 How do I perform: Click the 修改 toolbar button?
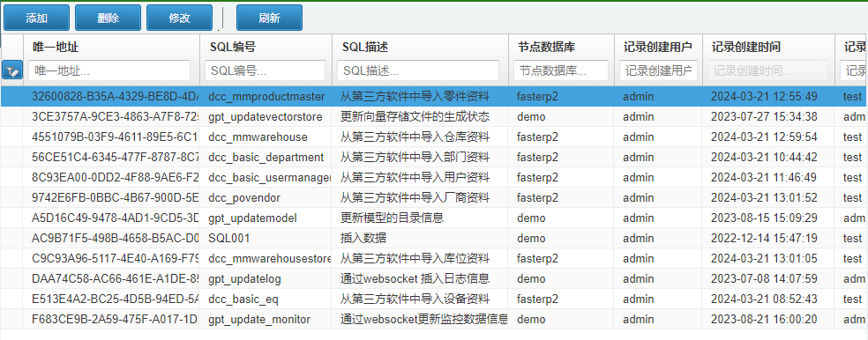[179, 18]
